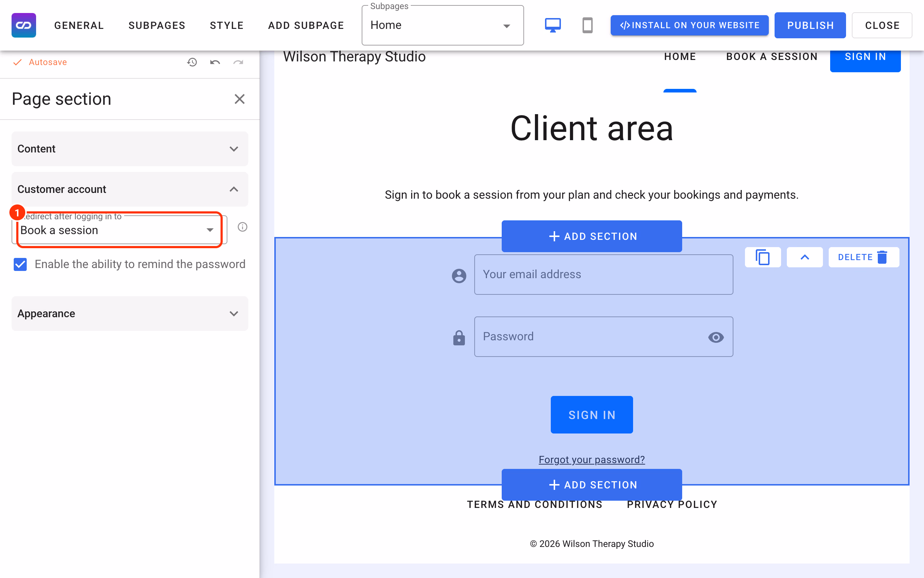Click the purple app logo icon
This screenshot has width=924, height=578.
pyautogui.click(x=24, y=25)
